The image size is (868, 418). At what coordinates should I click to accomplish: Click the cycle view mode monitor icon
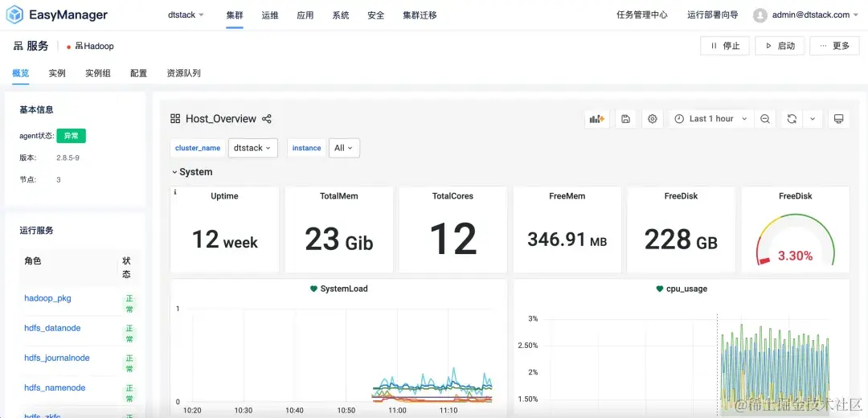click(838, 119)
